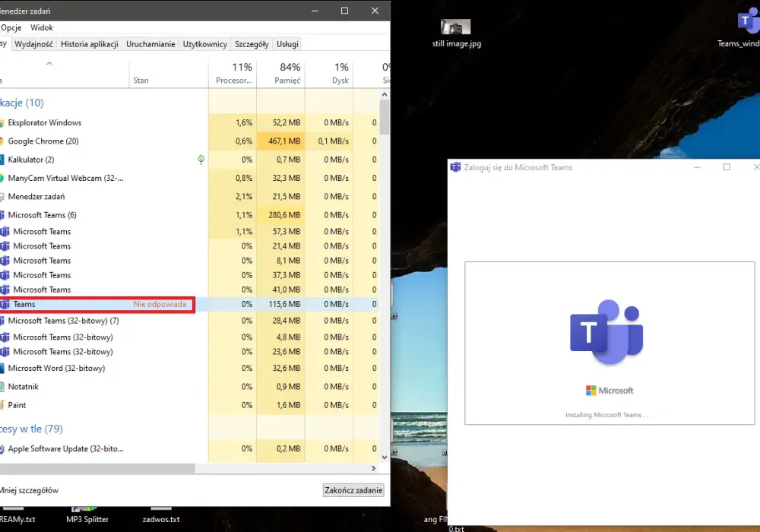Image resolution: width=760 pixels, height=532 pixels.
Task: Sort by the Dysk 1% column header
Action: coord(328,74)
